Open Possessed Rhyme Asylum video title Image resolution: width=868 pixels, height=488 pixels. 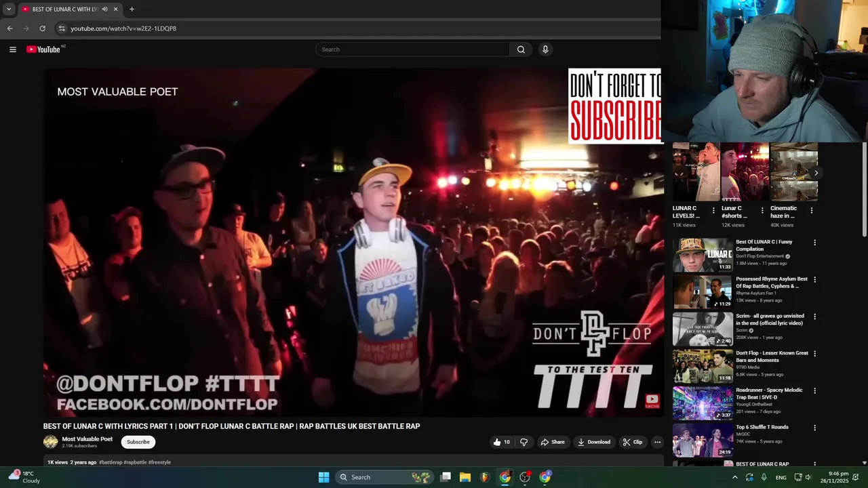click(x=772, y=283)
